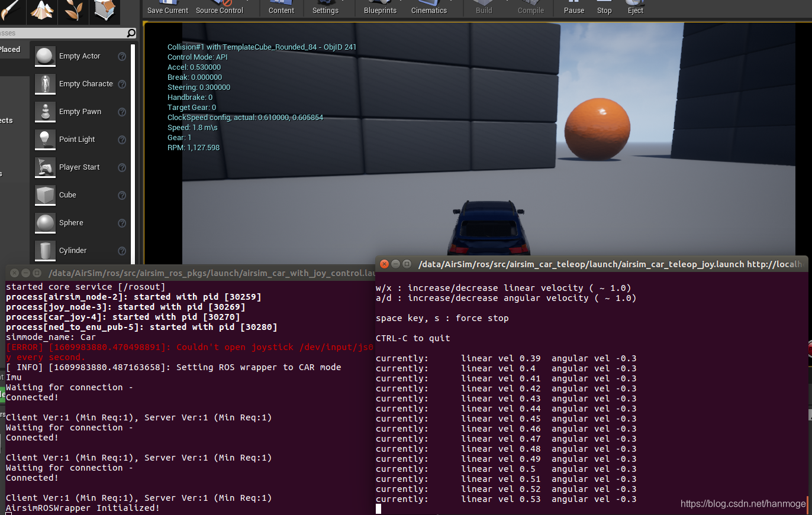Pick the Cylinder shape icon
The height and width of the screenshot is (515, 812).
[45, 251]
